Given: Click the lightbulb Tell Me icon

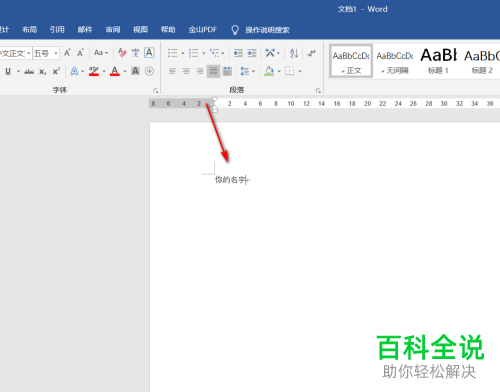Looking at the screenshot, I should point(235,30).
